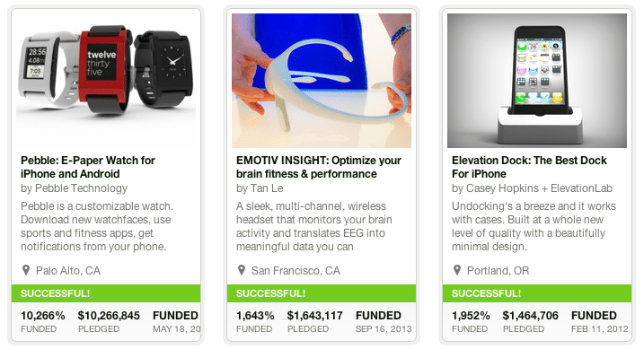This screenshot has width=644, height=349.
Task: Visit creator Tan Le's profile
Action: coord(267,188)
